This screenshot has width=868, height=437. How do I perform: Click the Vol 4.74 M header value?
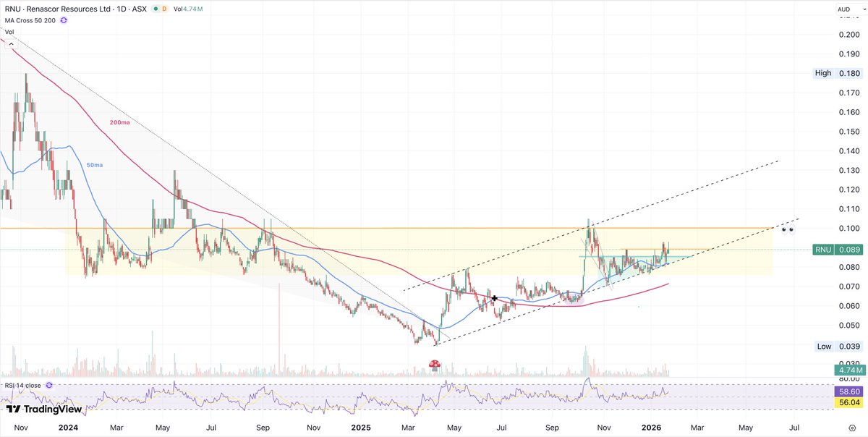(189, 9)
